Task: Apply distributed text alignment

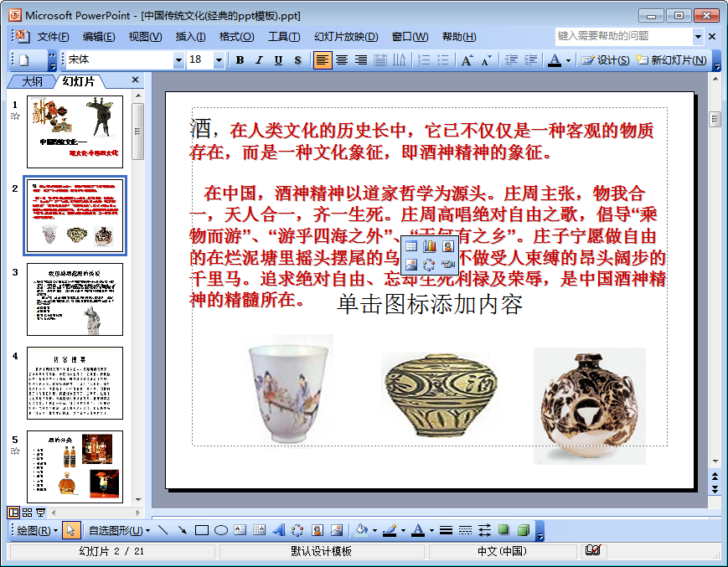Action: (x=380, y=60)
